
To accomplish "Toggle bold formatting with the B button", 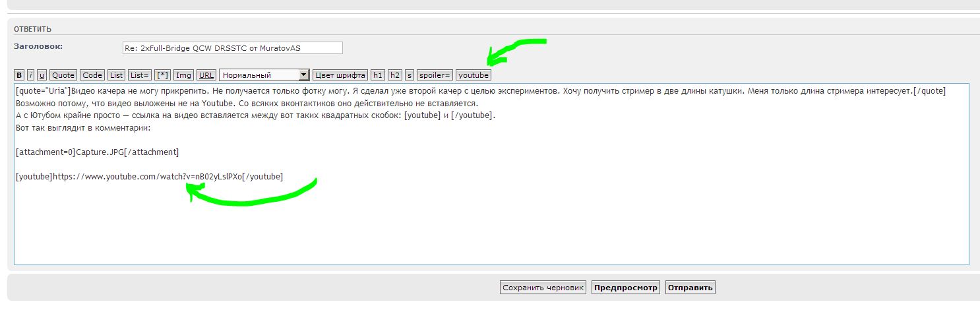I will [19, 75].
